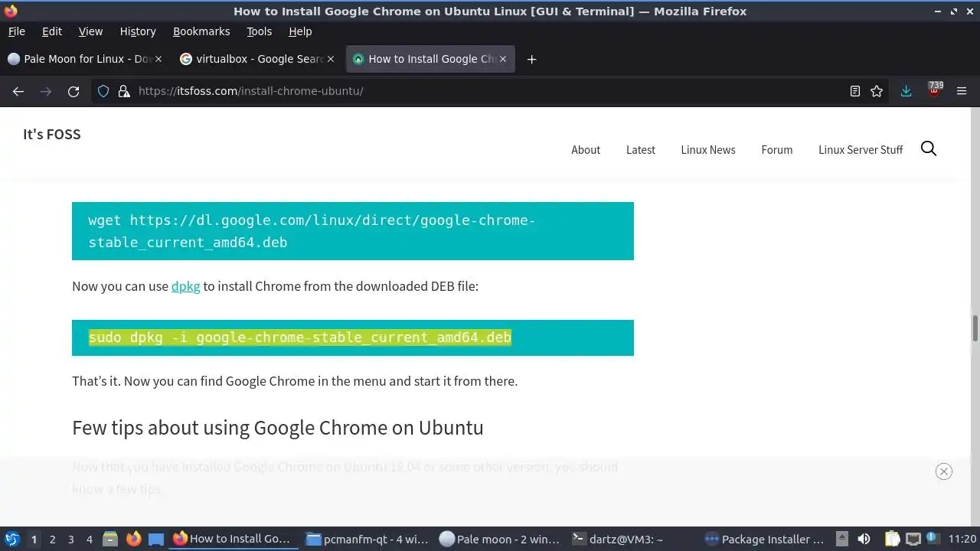Viewport: 980px width, 551px height.
Task: Open the uBlock Origin extension popup
Action: click(x=934, y=90)
